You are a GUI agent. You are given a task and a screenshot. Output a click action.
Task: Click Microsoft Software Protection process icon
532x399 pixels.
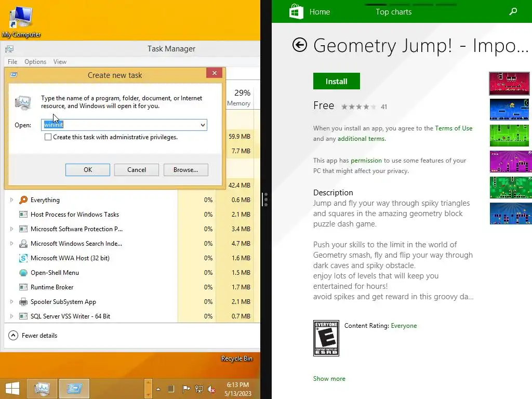point(23,229)
